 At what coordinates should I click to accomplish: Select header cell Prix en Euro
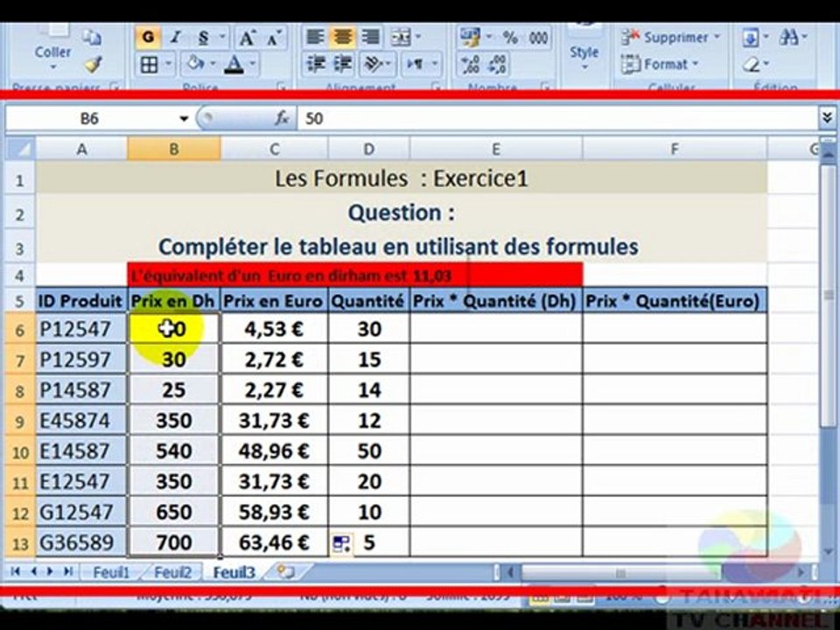[x=274, y=301]
